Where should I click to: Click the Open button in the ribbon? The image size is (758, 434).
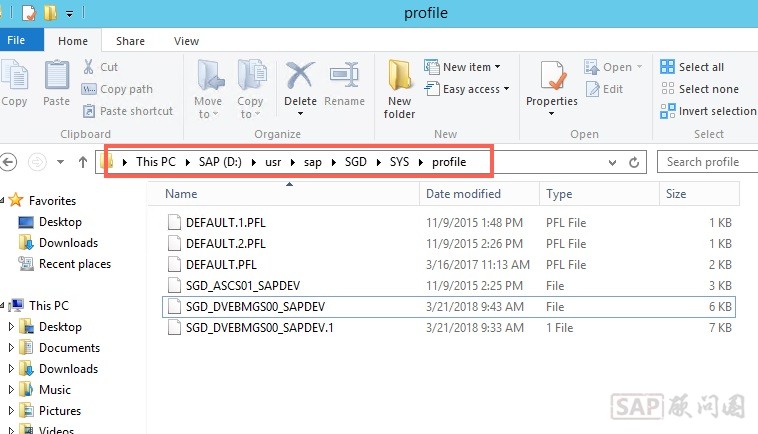613,67
